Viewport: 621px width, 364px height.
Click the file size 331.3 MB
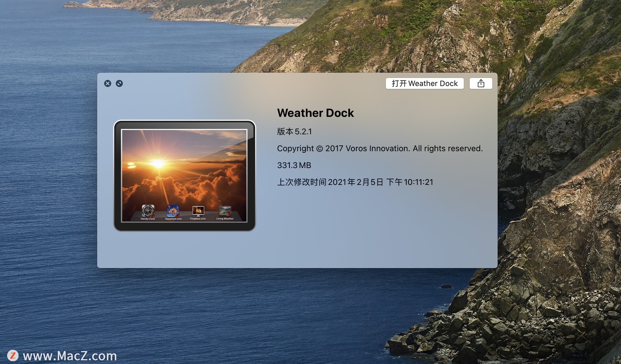click(294, 165)
